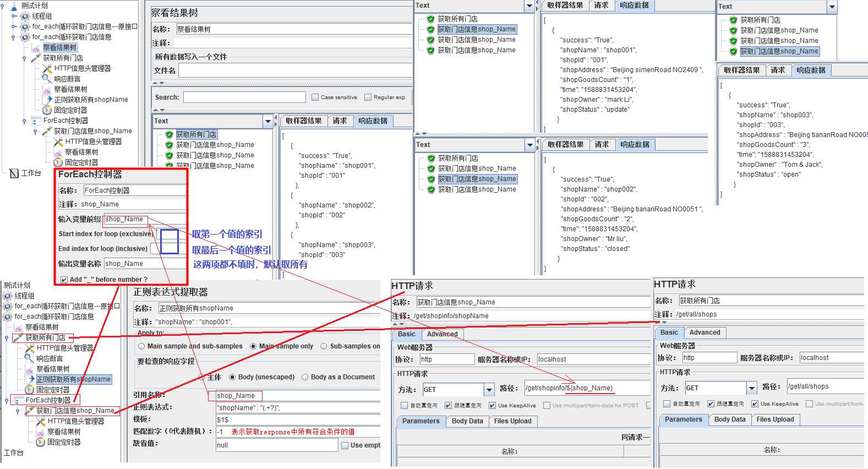Click the Search input field
Image resolution: width=868 pixels, height=469 pixels.
pos(244,97)
